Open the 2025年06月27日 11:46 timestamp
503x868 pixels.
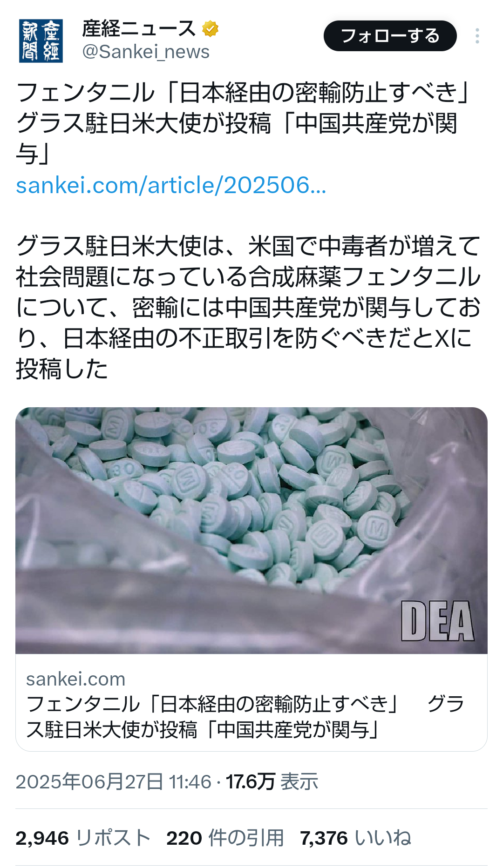click(x=114, y=781)
